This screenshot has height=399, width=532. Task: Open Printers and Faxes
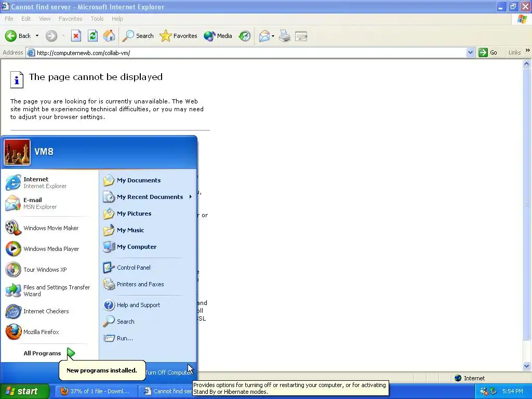148,284
